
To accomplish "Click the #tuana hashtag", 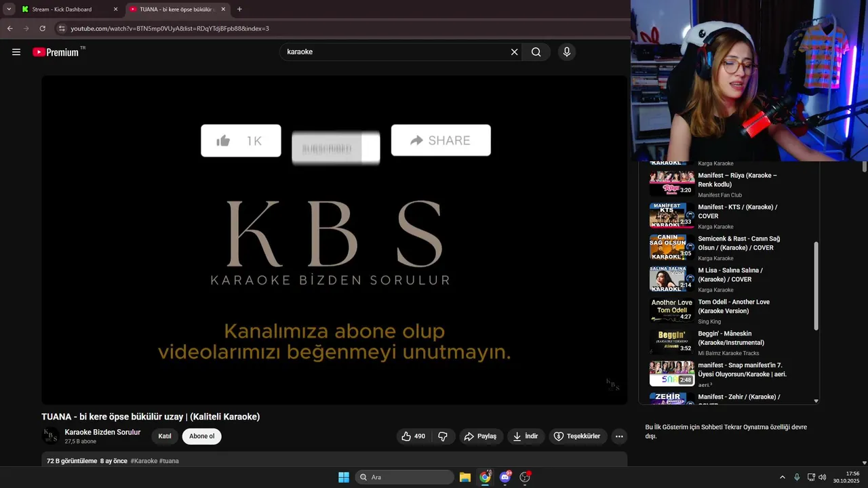I will pyautogui.click(x=169, y=461).
